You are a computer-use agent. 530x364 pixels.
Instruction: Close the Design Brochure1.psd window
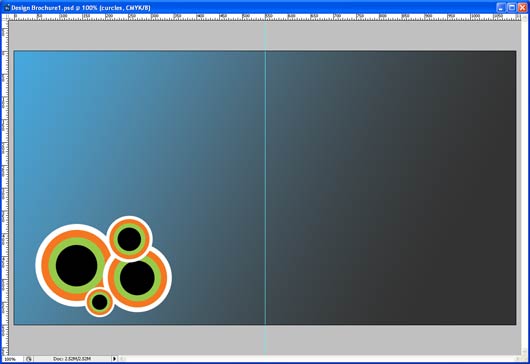523,7
